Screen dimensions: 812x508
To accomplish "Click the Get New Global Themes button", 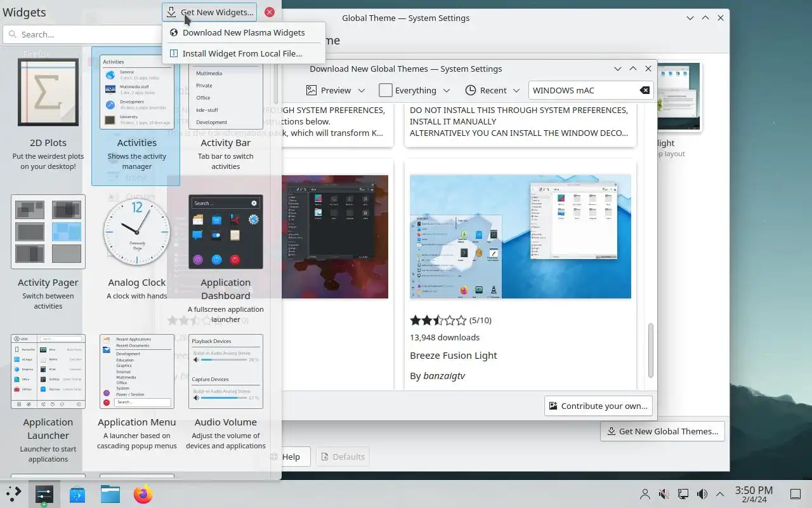I will [x=662, y=431].
